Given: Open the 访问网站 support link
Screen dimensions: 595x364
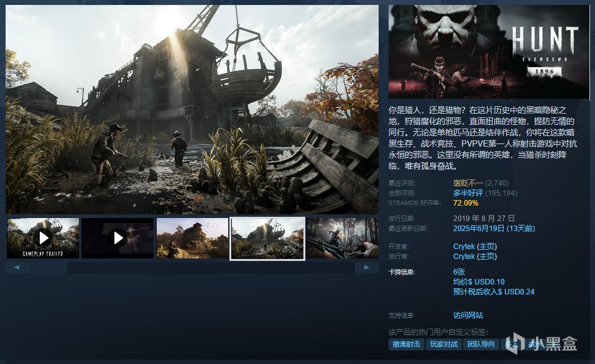Looking at the screenshot, I should pos(468,315).
